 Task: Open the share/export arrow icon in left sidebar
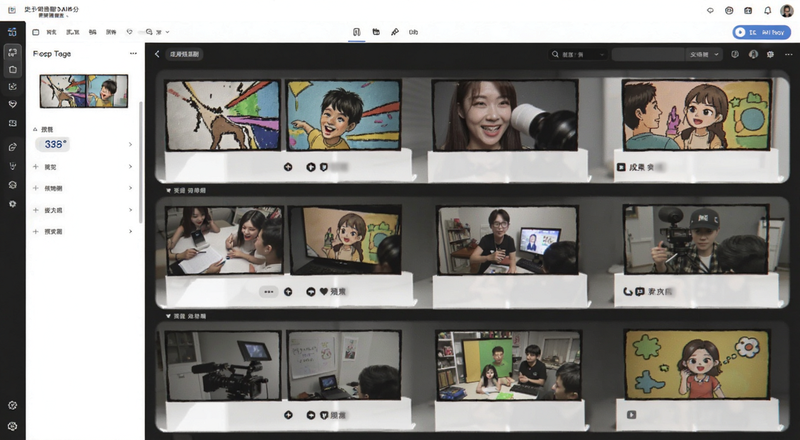coord(13,147)
